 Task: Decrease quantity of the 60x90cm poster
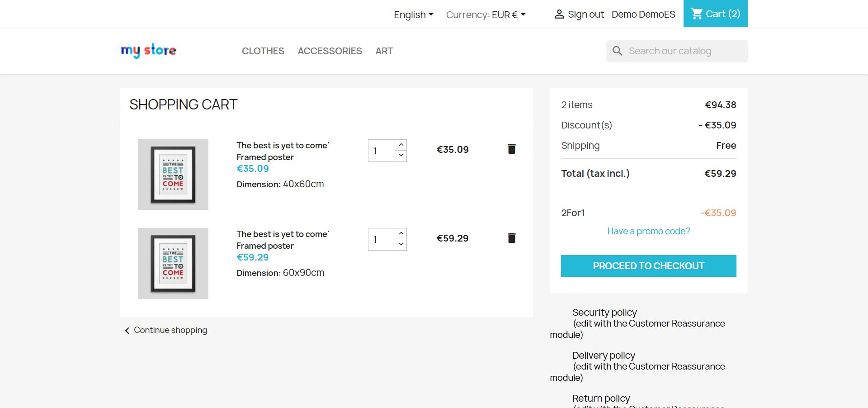click(401, 245)
